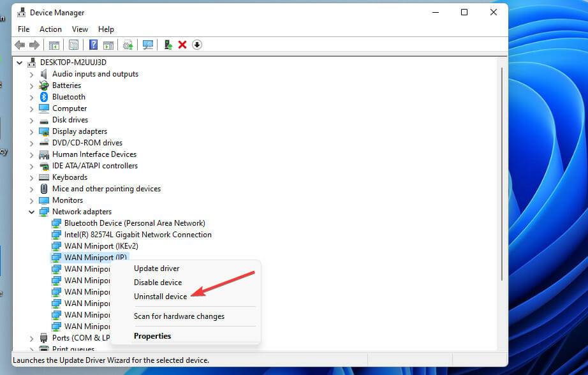588x375 pixels.
Task: Select the Human Interface Devices label
Action: [94, 154]
